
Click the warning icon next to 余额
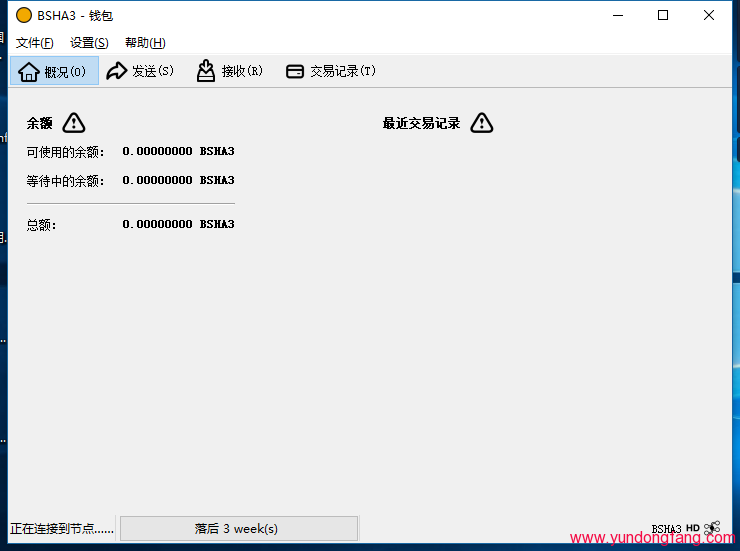tap(74, 123)
